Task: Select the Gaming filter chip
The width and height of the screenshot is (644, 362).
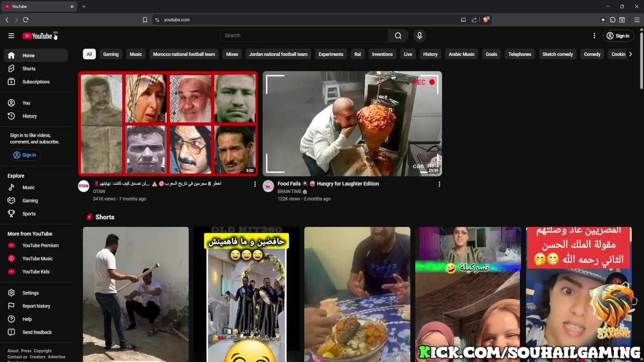Action: (111, 54)
